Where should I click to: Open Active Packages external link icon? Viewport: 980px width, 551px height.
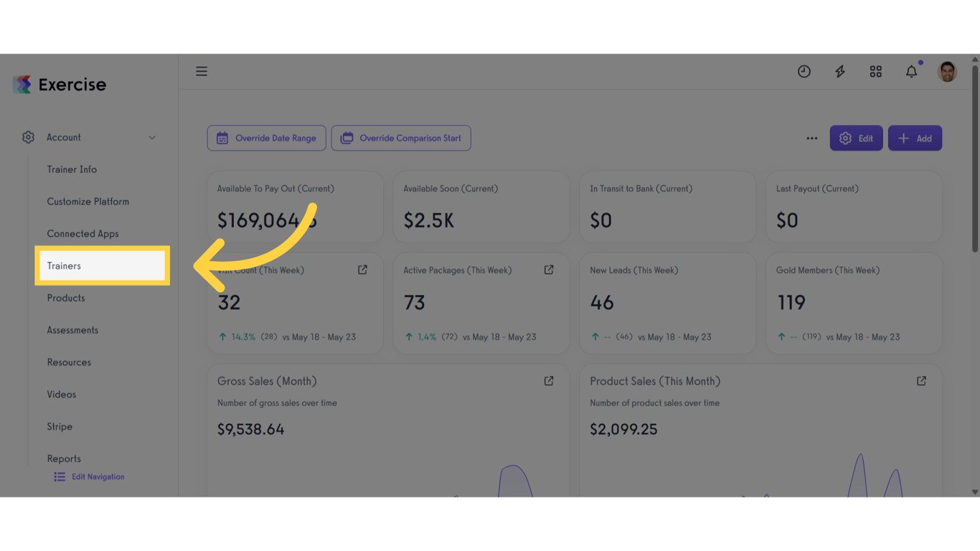click(x=549, y=270)
